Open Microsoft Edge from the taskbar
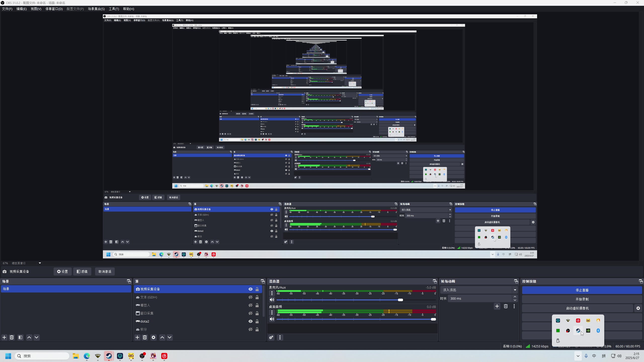 pyautogui.click(x=87, y=356)
